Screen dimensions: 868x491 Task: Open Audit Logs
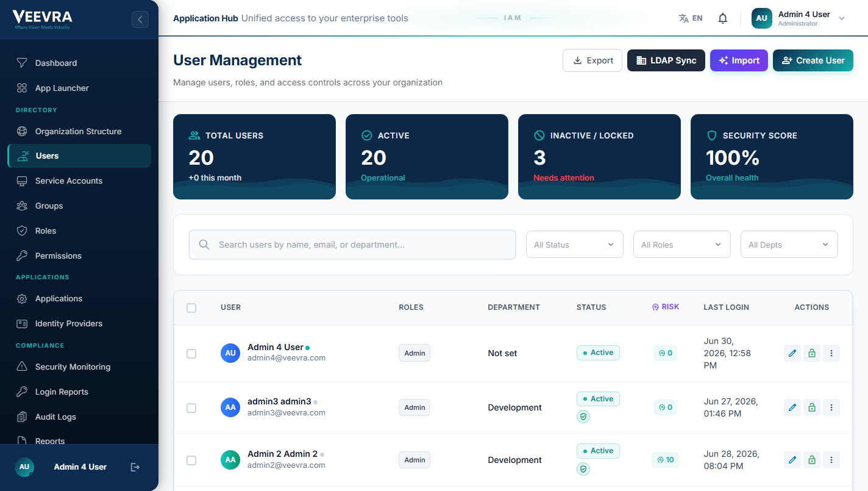(x=79, y=417)
